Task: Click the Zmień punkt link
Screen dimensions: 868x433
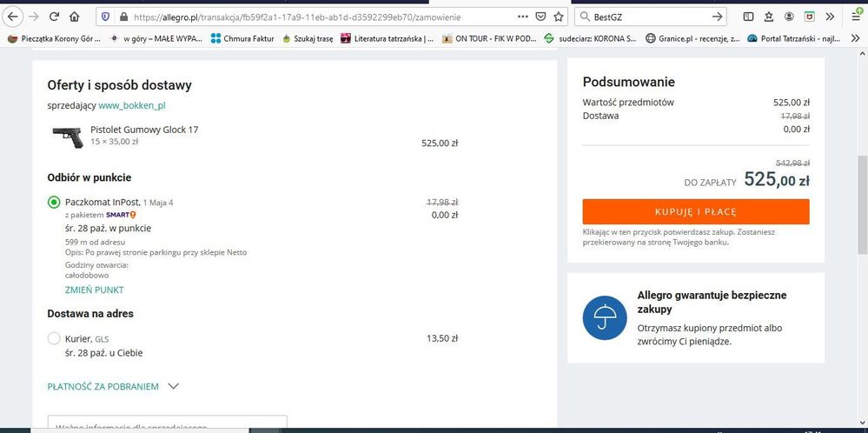Action: click(x=95, y=290)
